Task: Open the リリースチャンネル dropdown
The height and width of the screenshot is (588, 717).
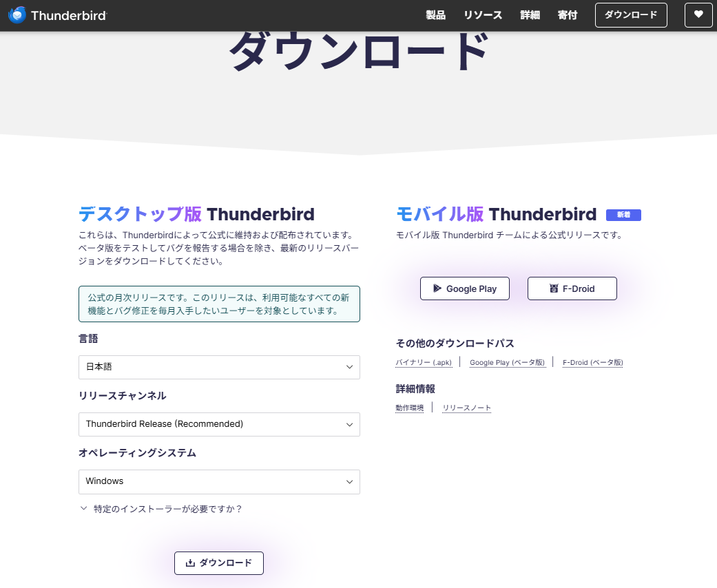Action: click(219, 424)
